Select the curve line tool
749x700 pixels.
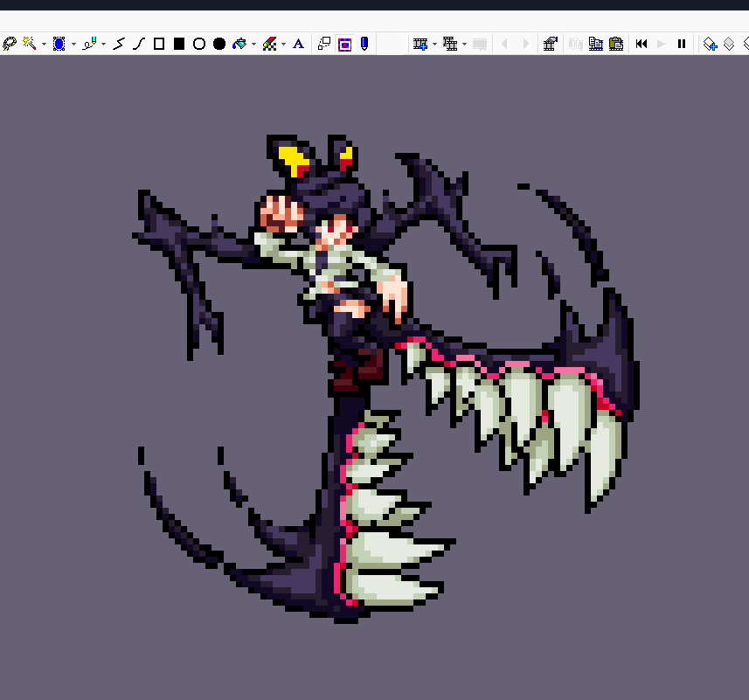point(139,44)
